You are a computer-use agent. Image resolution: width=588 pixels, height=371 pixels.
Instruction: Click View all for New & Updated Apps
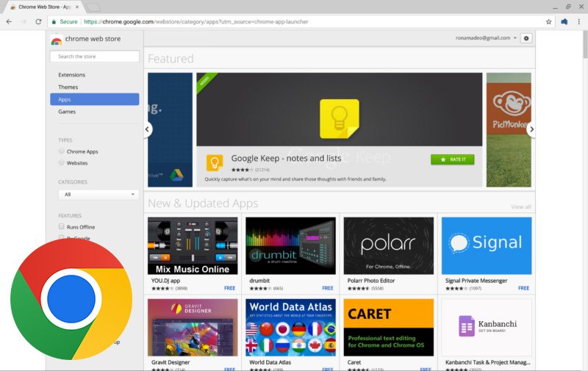521,207
